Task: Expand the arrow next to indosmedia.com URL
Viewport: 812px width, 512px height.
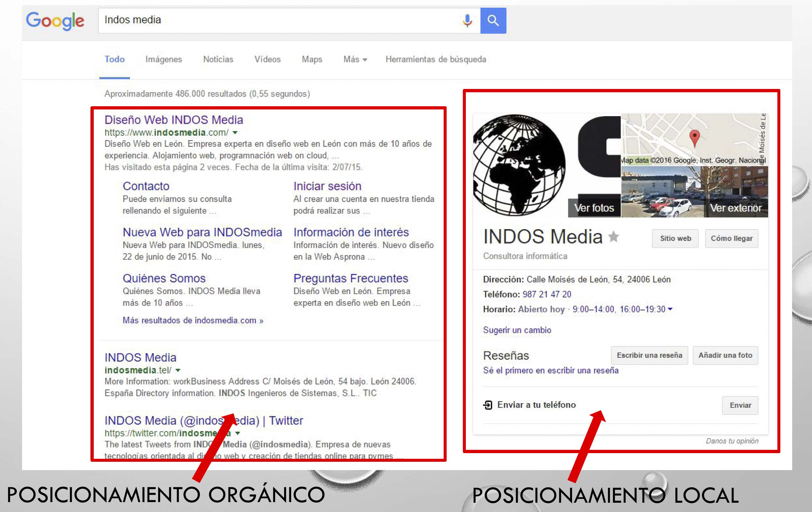Action: pyautogui.click(x=235, y=132)
